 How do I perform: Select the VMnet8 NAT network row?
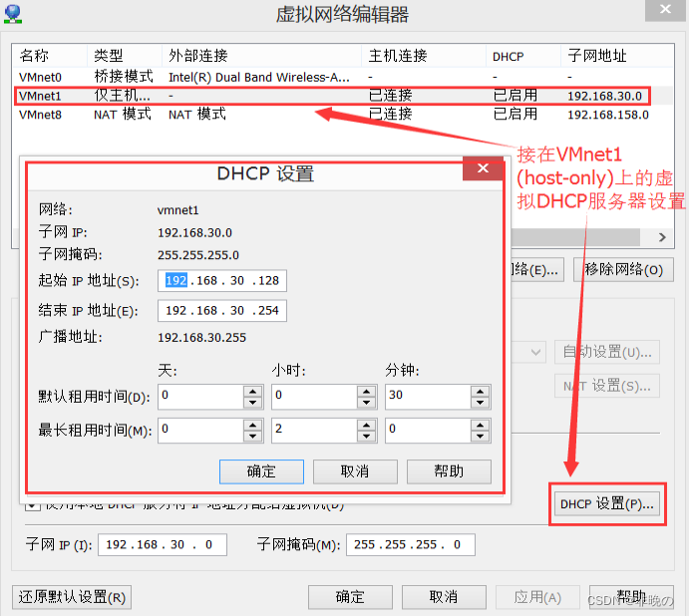(x=343, y=115)
